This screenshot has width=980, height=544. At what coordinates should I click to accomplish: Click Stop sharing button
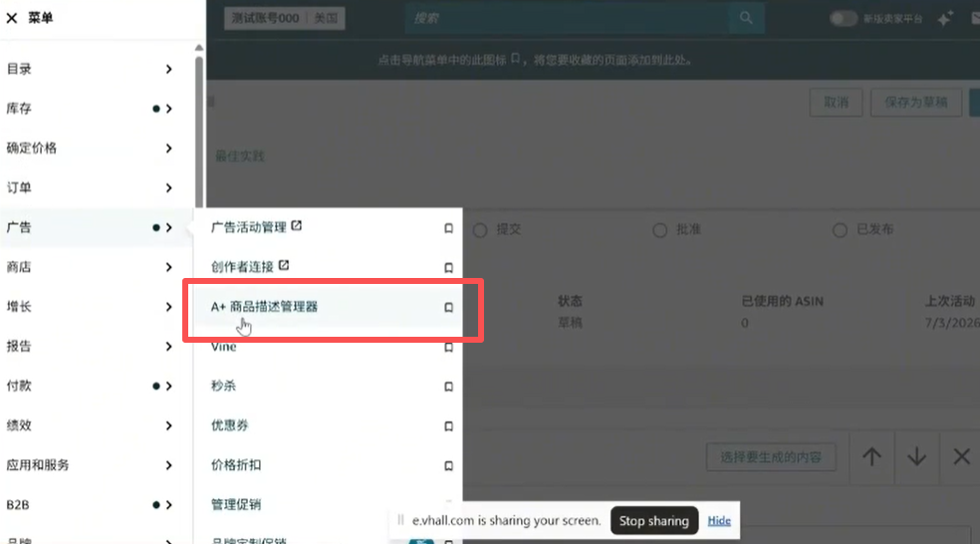[653, 521]
